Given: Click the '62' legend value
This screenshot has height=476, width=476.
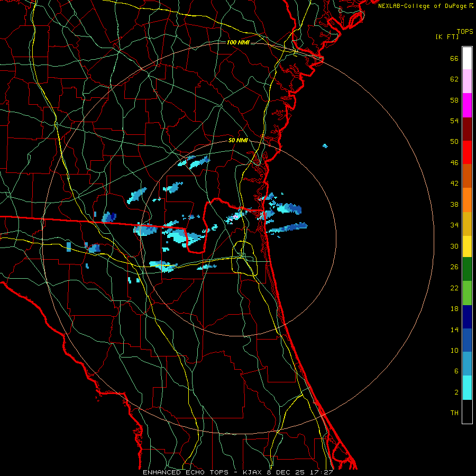Looking at the screenshot, I should coord(454,79).
